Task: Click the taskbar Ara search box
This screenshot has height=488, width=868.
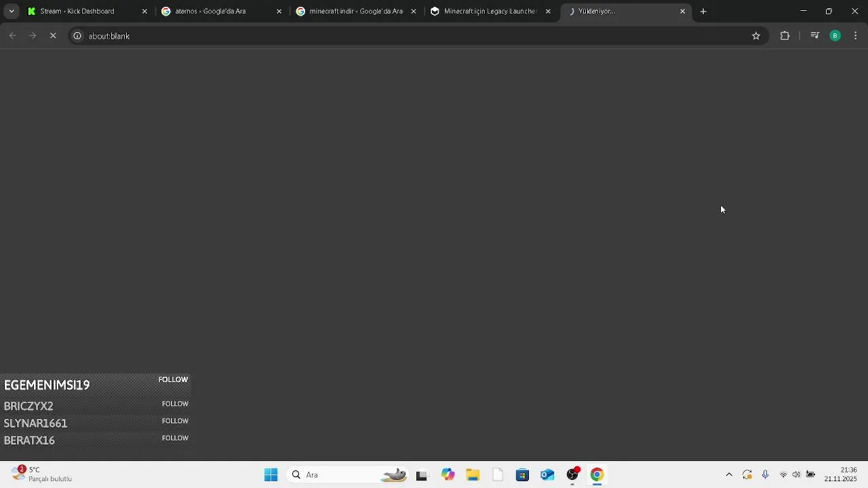Action: coord(348,475)
